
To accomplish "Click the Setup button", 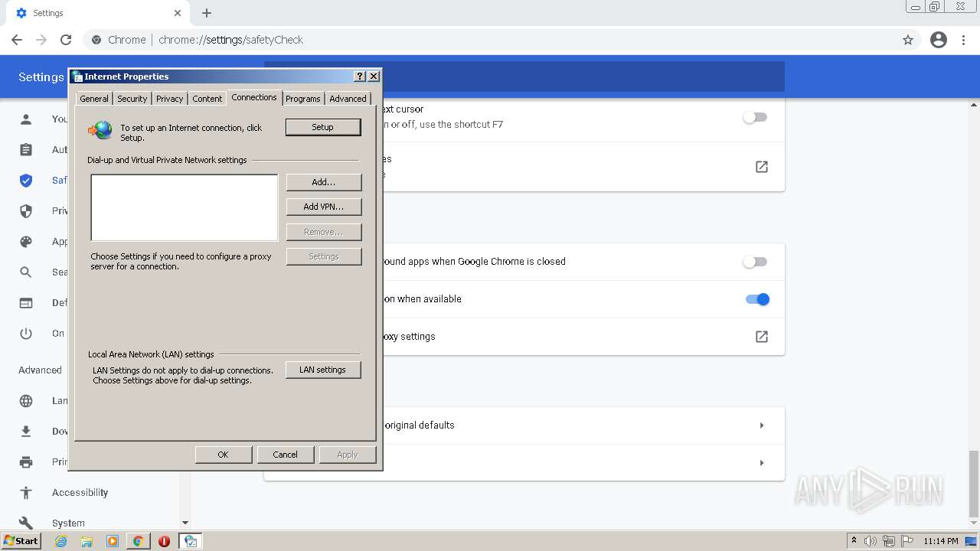I will (x=323, y=127).
